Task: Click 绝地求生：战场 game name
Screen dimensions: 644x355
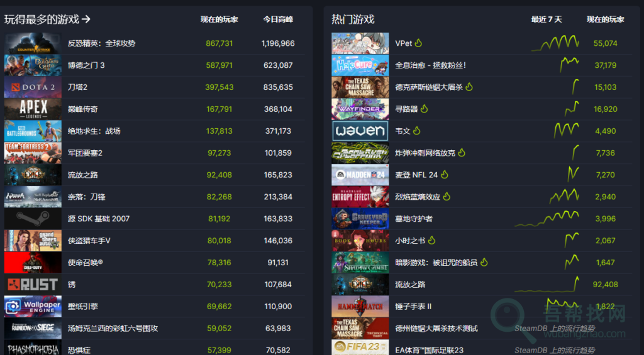Action: coord(94,131)
